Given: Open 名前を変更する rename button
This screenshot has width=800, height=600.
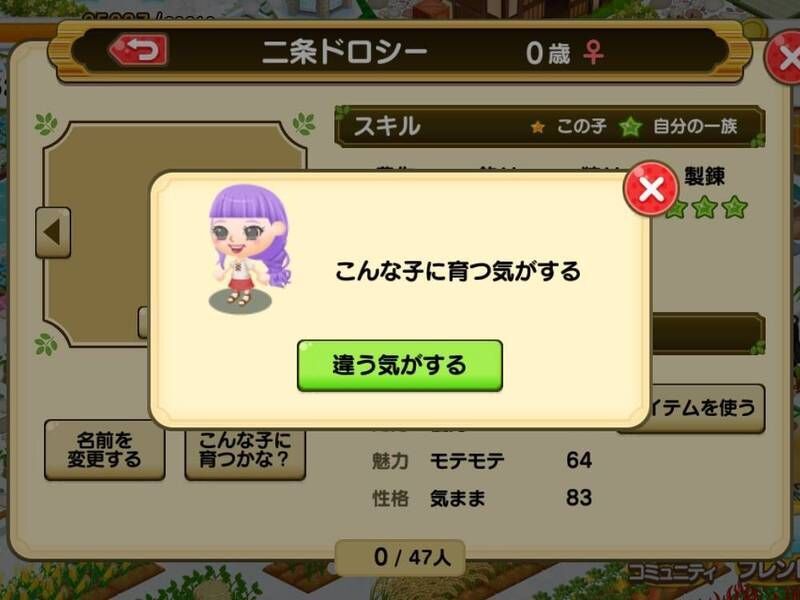Looking at the screenshot, I should [x=105, y=450].
